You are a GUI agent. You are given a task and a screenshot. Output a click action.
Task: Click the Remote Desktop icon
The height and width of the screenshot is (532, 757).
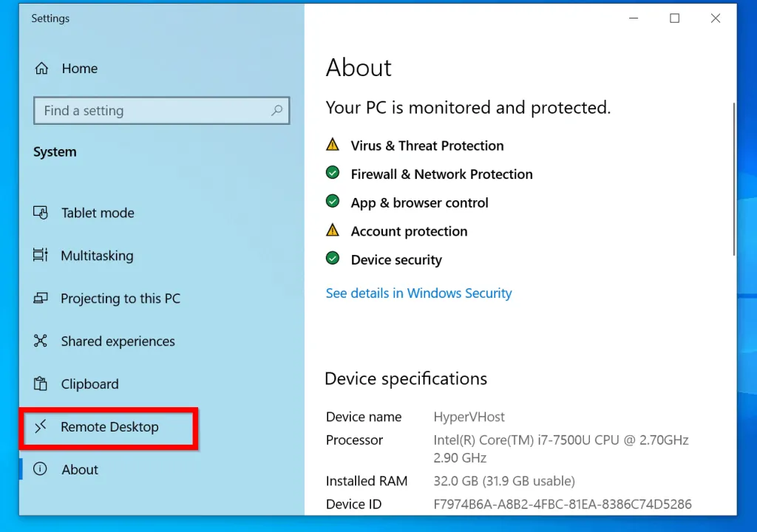coord(41,427)
